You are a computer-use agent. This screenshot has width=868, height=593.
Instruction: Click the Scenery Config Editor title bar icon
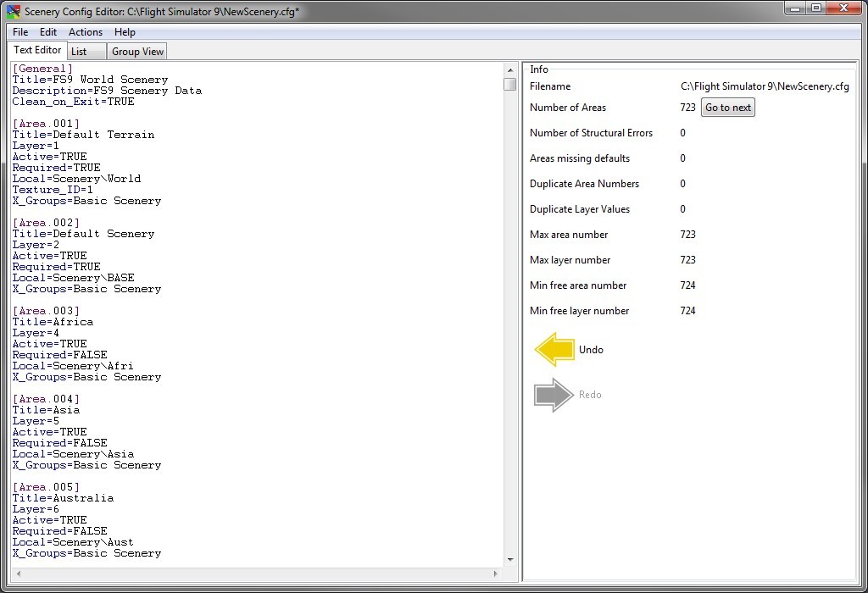pyautogui.click(x=14, y=11)
